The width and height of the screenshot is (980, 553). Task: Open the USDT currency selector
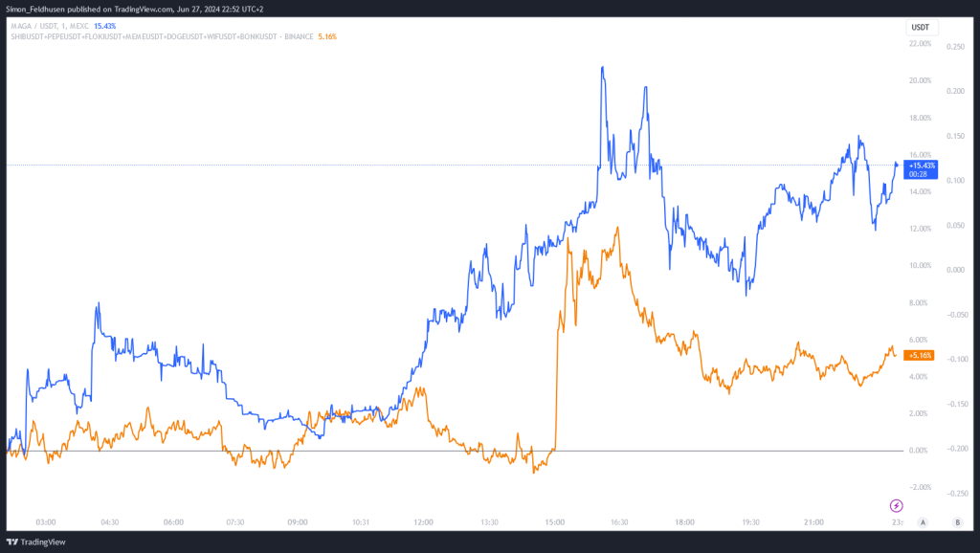(x=922, y=28)
